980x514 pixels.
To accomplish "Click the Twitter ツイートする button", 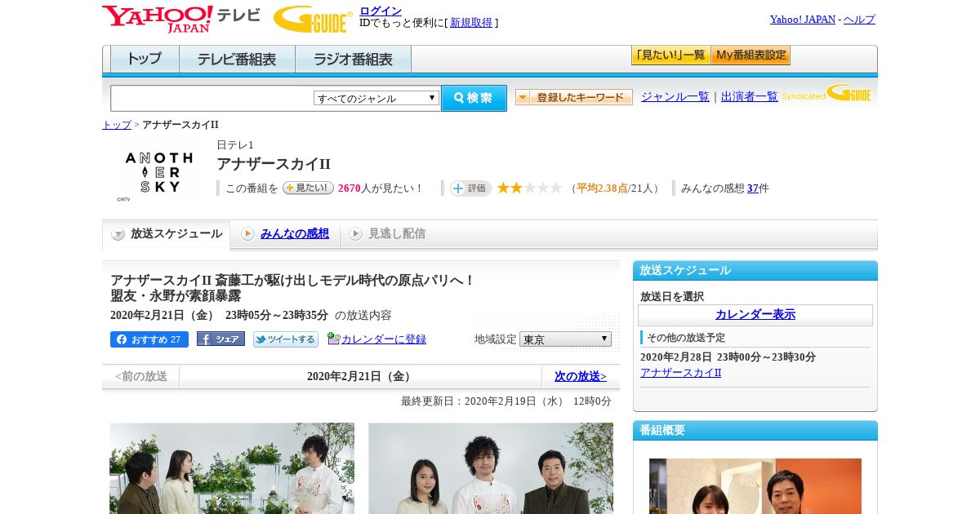I will [285, 339].
